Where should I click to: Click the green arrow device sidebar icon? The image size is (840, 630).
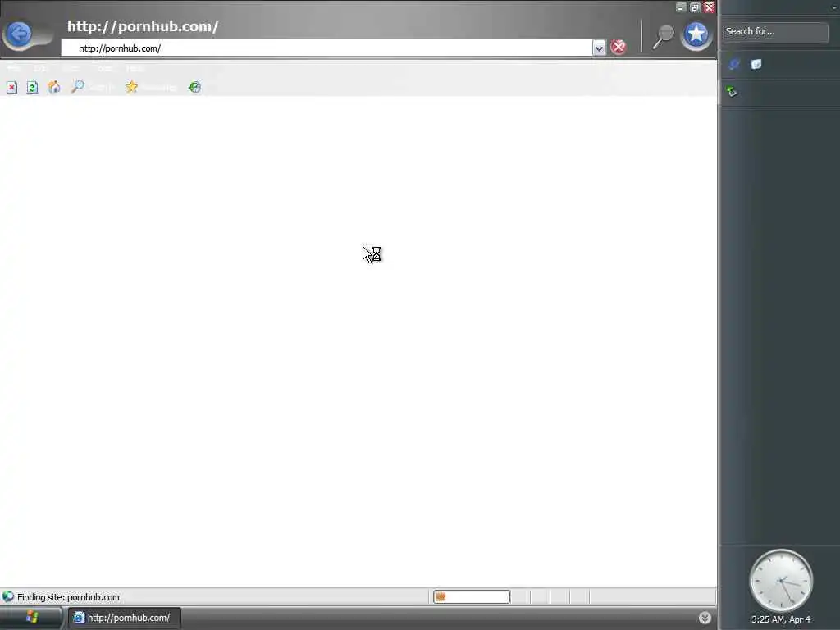pyautogui.click(x=732, y=92)
